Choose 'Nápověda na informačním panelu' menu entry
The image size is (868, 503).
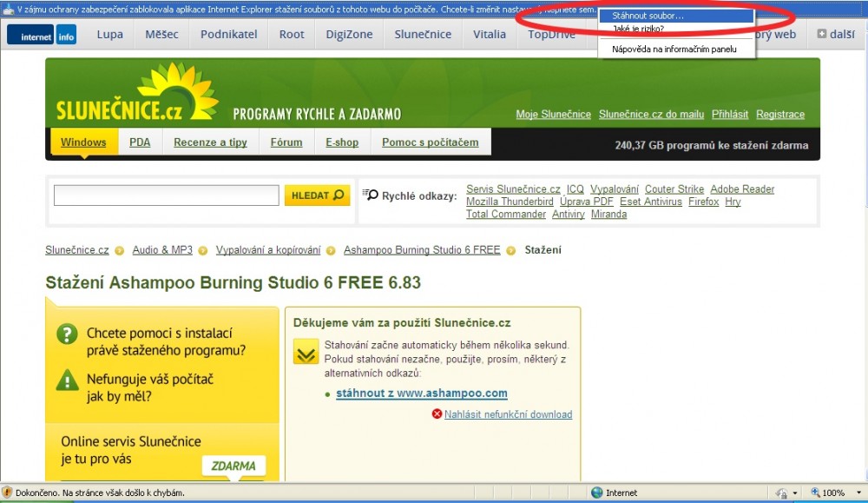click(674, 50)
